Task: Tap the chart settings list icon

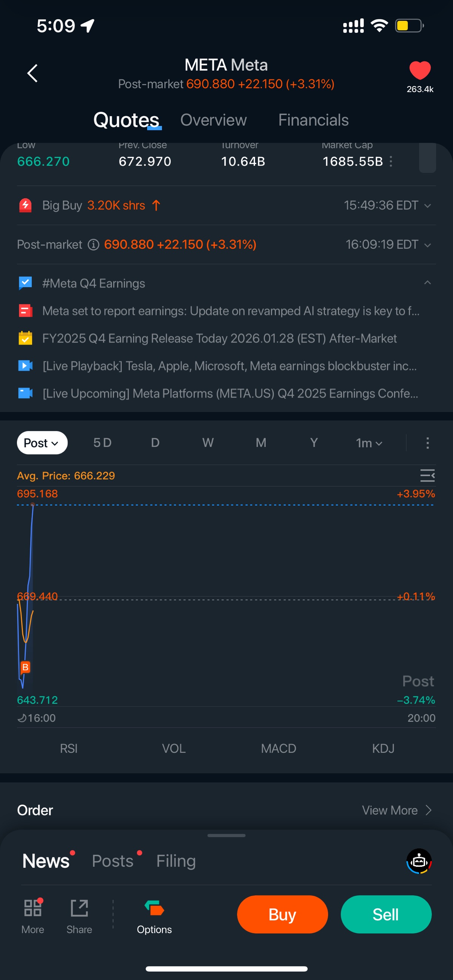Action: 427,475
